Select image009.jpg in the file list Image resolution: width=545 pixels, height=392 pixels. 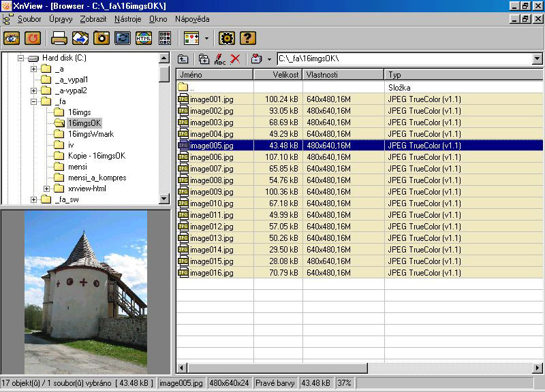tap(212, 192)
